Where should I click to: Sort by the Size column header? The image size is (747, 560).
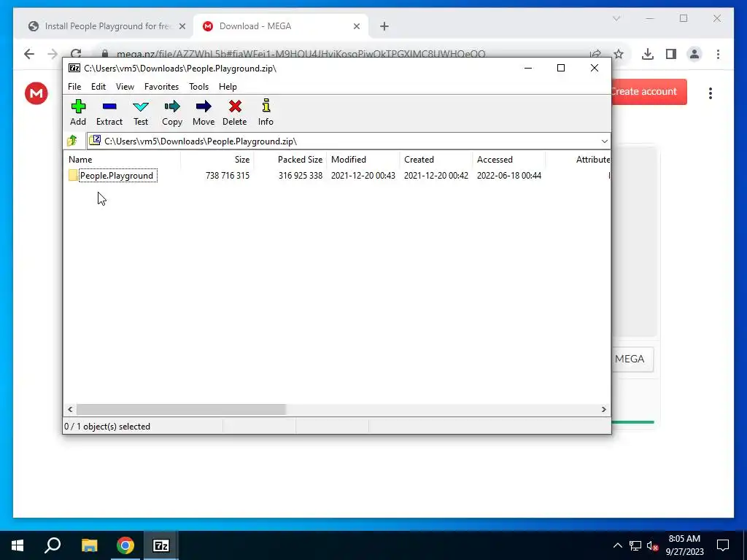click(217, 160)
